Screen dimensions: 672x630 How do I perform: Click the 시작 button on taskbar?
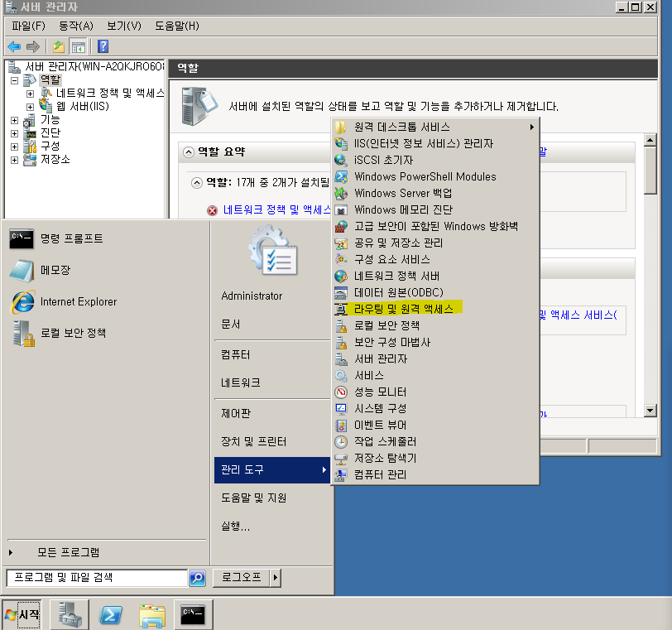pos(22,615)
